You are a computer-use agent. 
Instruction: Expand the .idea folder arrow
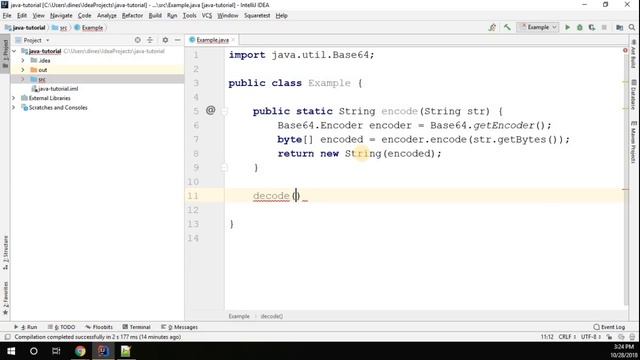23,60
